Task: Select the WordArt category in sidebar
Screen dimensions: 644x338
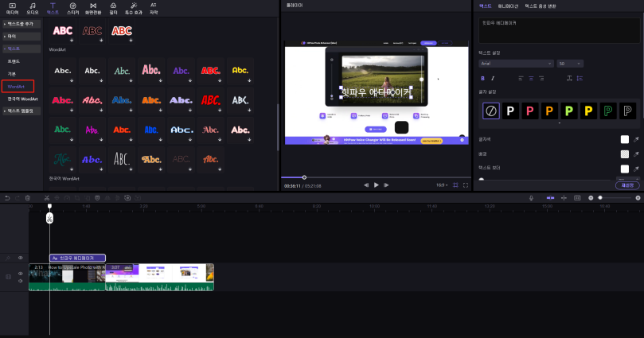Action: coord(18,87)
